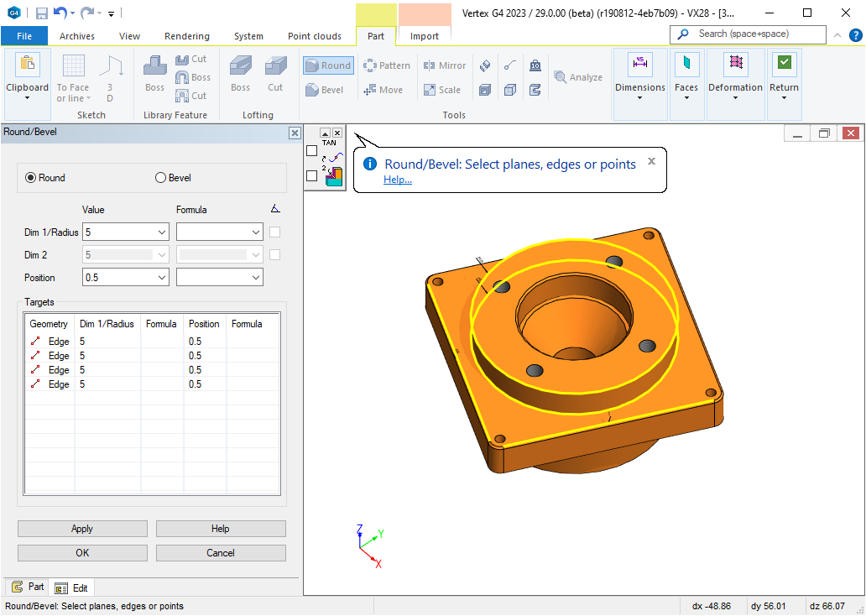
Task: Select the Bevel tool in the ribbon
Action: click(x=324, y=90)
